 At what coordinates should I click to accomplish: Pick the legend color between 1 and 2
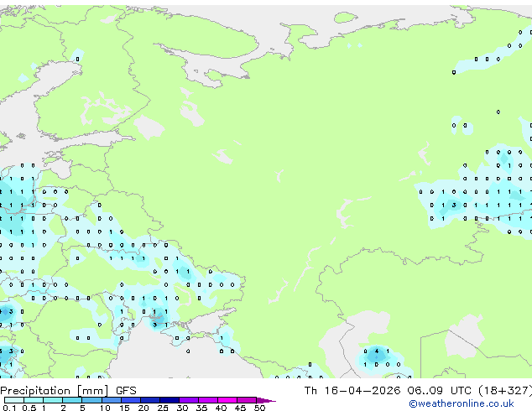(x=53, y=400)
